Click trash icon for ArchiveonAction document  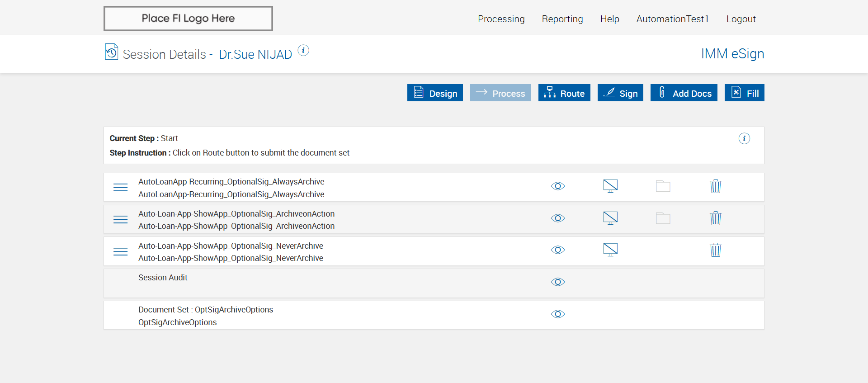pyautogui.click(x=715, y=218)
